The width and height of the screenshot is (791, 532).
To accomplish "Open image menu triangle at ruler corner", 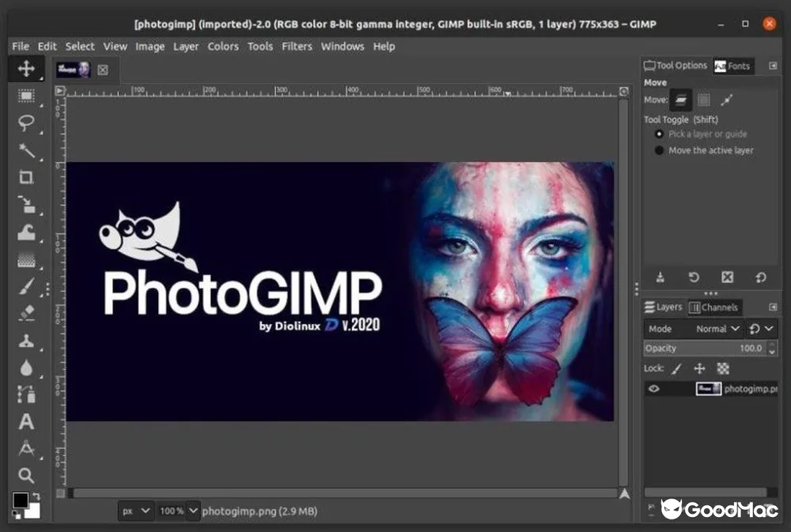I will 60,91.
